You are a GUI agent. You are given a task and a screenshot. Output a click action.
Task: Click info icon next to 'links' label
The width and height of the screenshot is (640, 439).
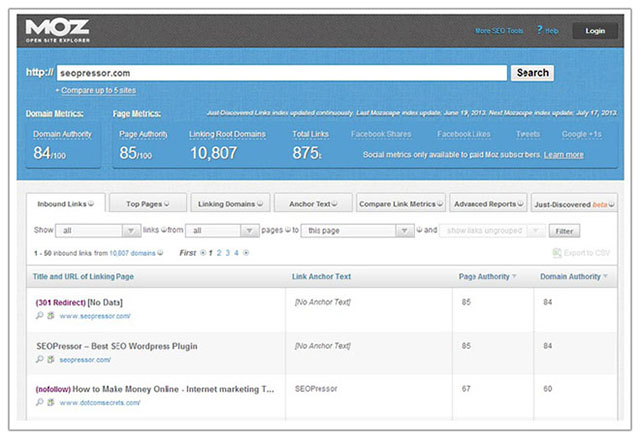[164, 230]
